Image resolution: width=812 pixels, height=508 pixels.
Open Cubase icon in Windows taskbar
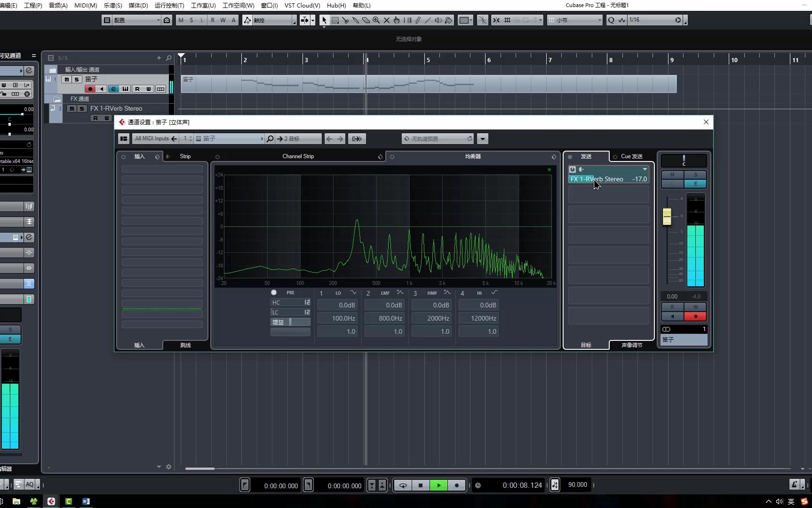coord(51,501)
